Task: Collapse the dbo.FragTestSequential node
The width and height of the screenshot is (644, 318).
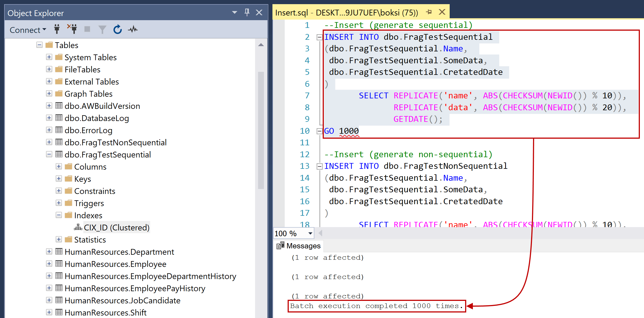Action: pyautogui.click(x=49, y=154)
